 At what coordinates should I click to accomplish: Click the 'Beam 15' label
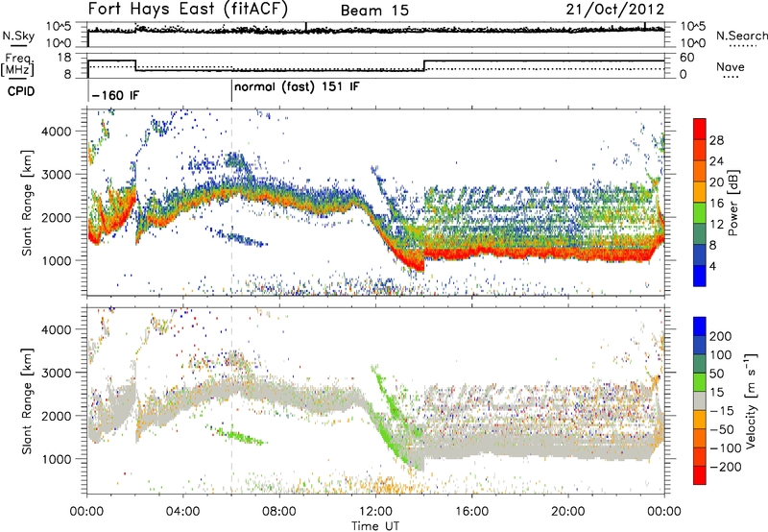(374, 11)
